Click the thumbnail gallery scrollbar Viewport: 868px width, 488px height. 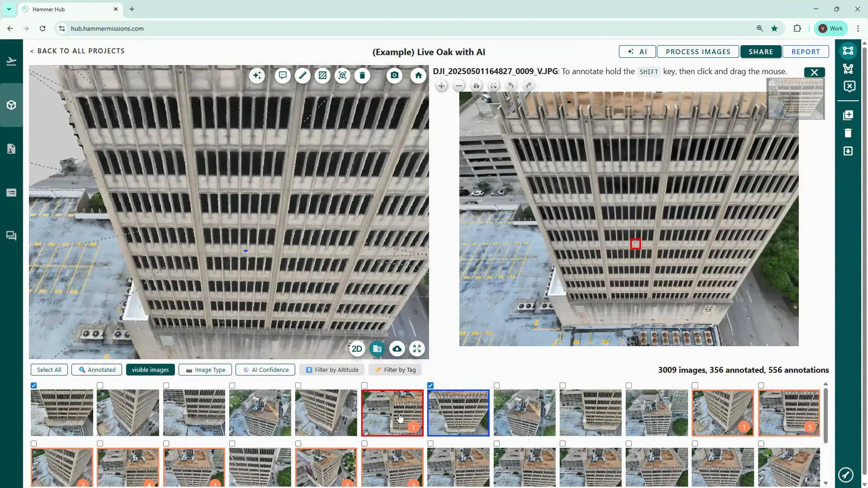[x=826, y=416]
